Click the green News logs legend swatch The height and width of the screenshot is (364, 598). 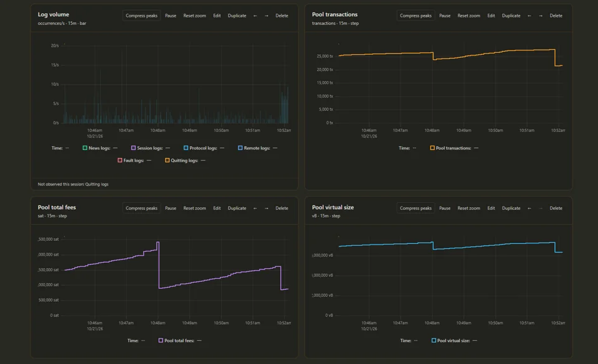coord(85,148)
